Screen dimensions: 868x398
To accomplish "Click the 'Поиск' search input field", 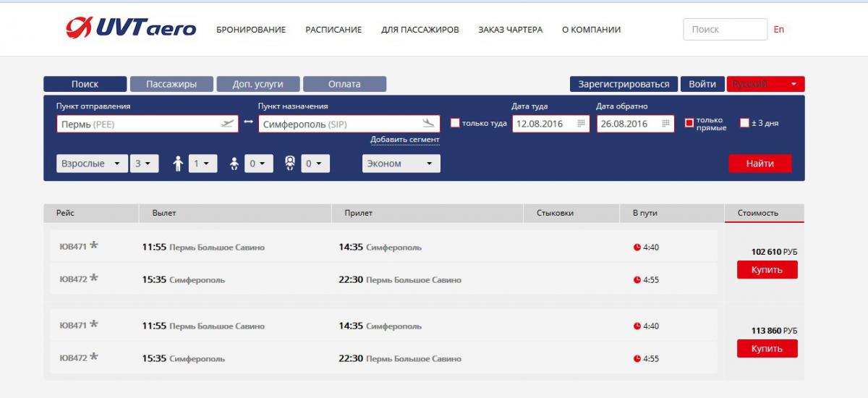I will [x=724, y=30].
